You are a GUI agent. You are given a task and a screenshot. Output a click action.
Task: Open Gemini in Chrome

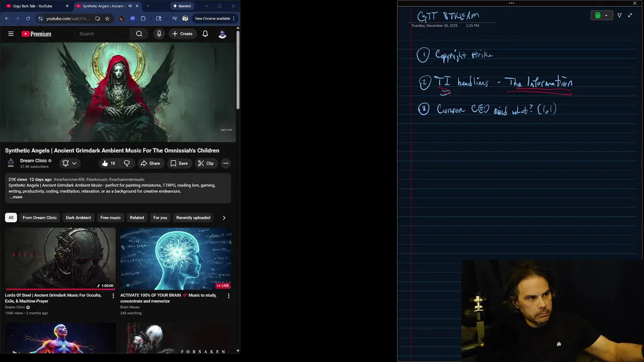182,6
